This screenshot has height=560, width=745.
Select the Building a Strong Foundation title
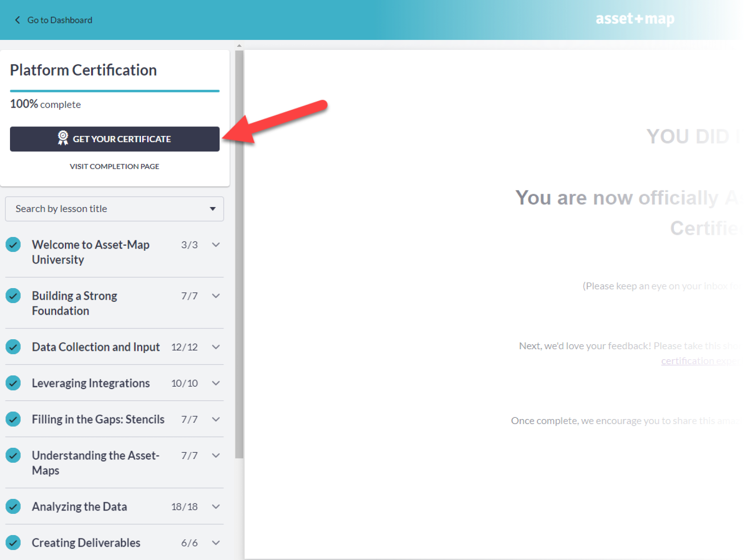pyautogui.click(x=74, y=303)
